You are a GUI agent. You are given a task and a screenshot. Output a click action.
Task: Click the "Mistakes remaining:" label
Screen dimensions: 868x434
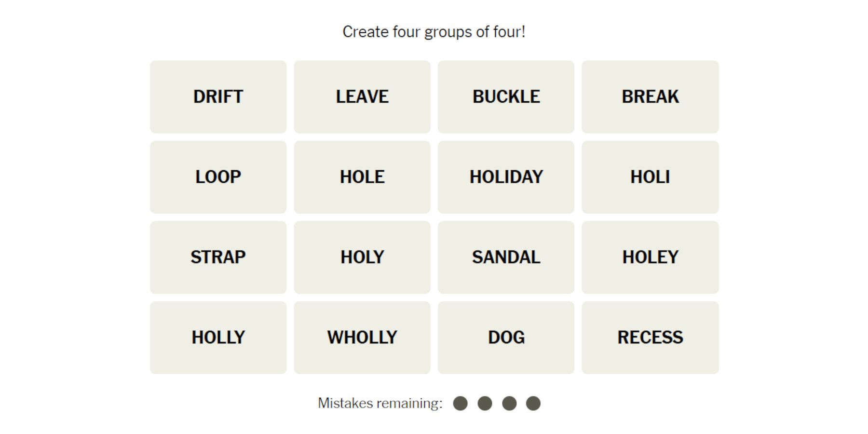[x=380, y=403]
